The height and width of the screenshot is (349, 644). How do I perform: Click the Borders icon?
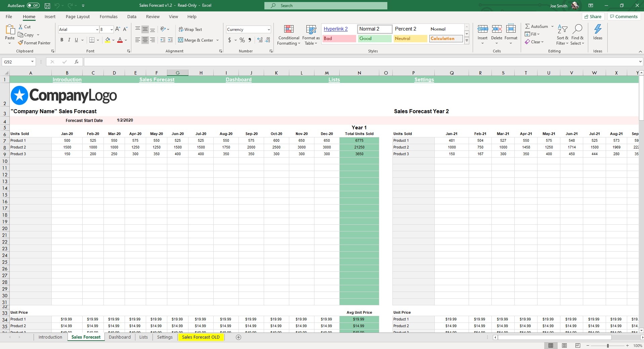pyautogui.click(x=92, y=40)
